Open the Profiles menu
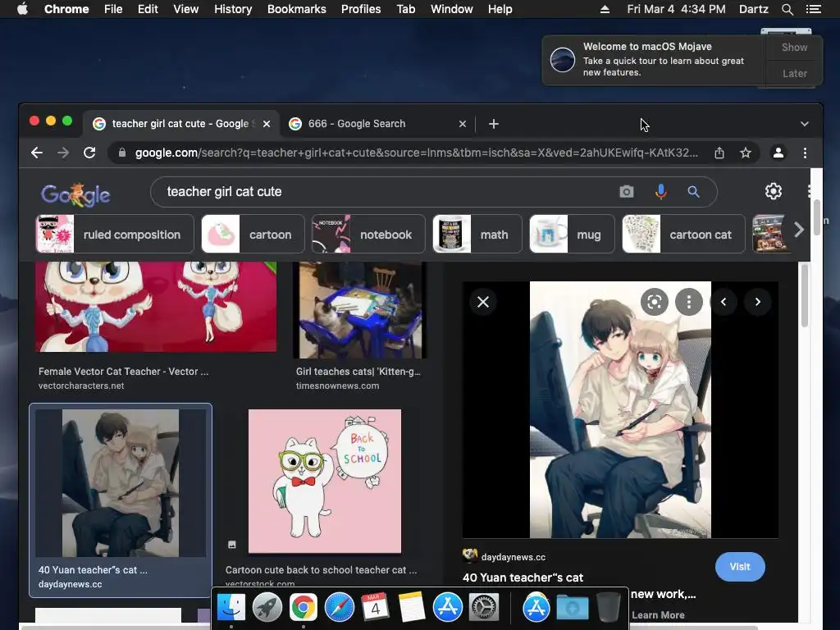This screenshot has height=630, width=840. [x=361, y=9]
